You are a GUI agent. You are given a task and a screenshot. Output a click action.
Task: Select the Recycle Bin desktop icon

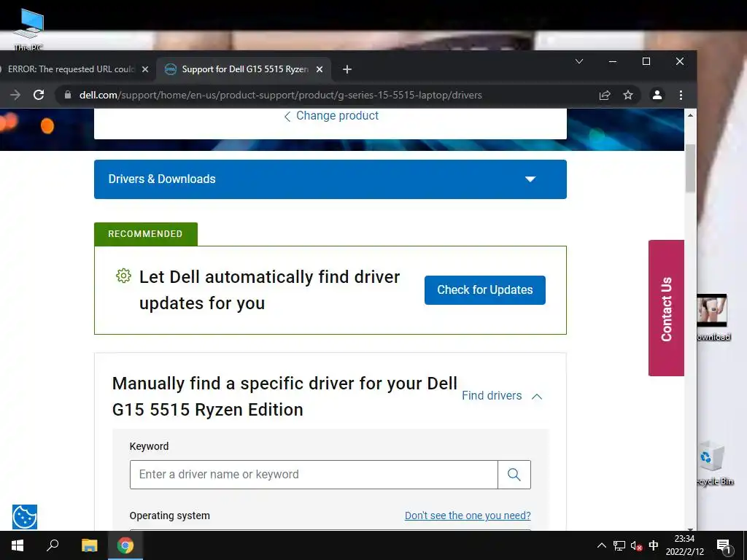(x=715, y=463)
